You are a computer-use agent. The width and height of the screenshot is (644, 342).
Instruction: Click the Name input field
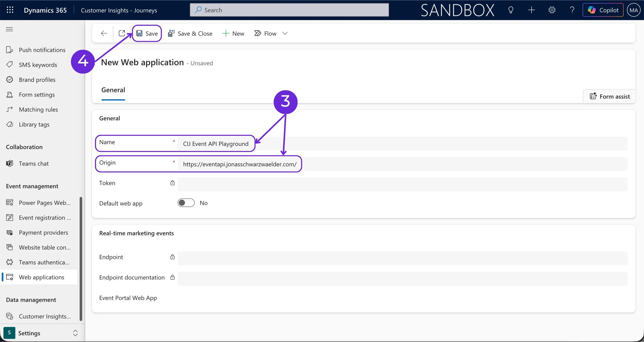pos(402,144)
